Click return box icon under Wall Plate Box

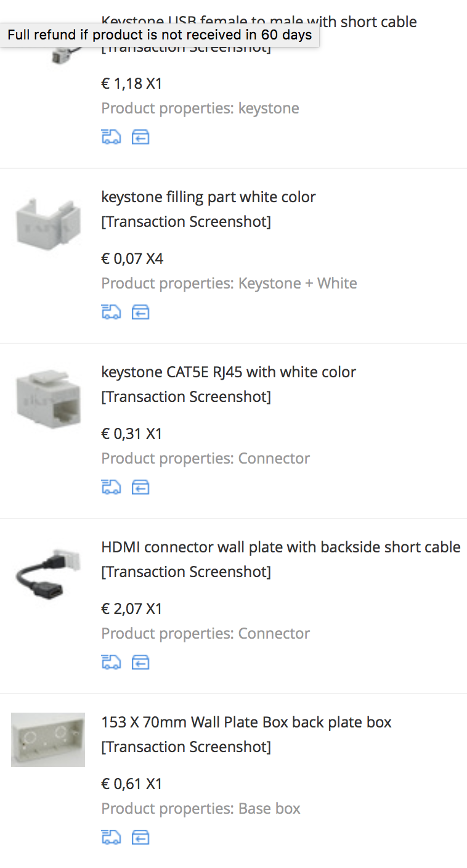coord(140,837)
